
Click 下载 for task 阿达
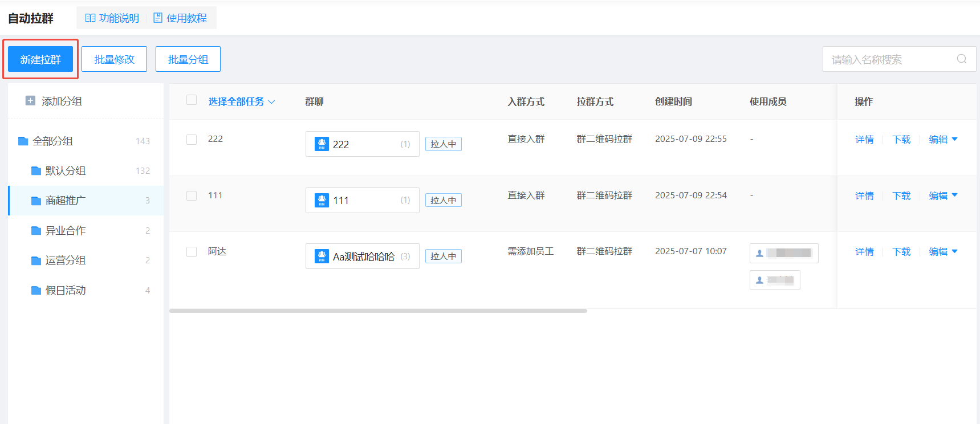(x=901, y=251)
